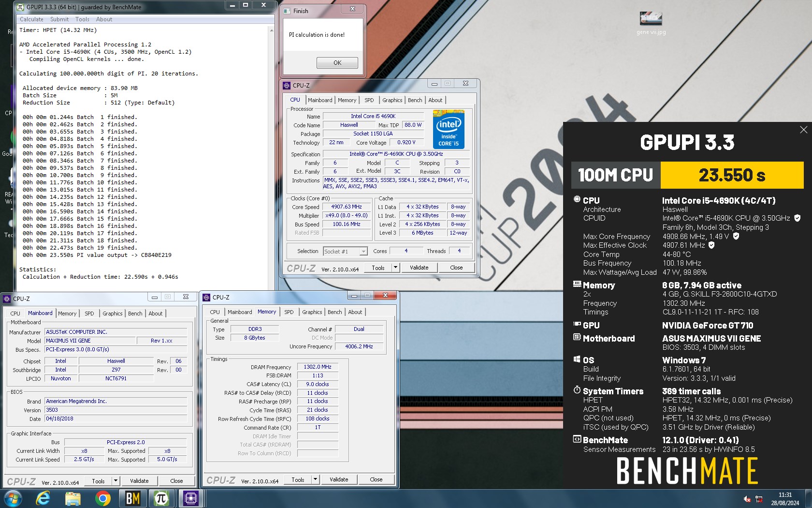Click the verified shield next to Max Core Frequency
The height and width of the screenshot is (508, 812).
point(736,236)
